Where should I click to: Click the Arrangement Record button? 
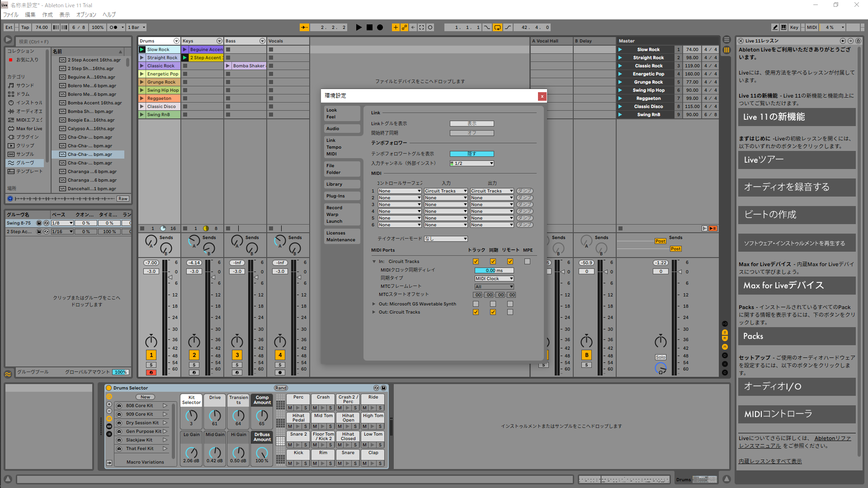pyautogui.click(x=380, y=28)
